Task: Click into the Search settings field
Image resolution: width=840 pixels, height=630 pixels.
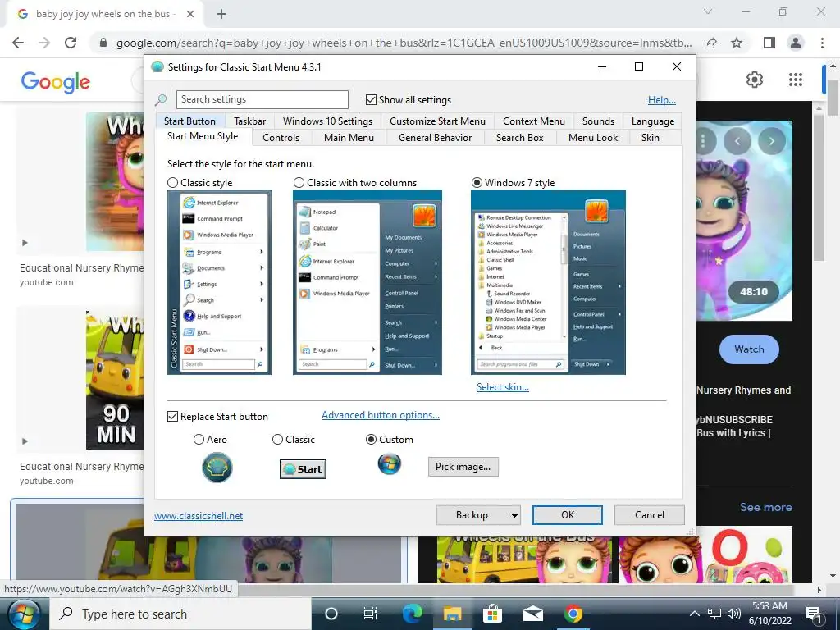Action: click(262, 99)
